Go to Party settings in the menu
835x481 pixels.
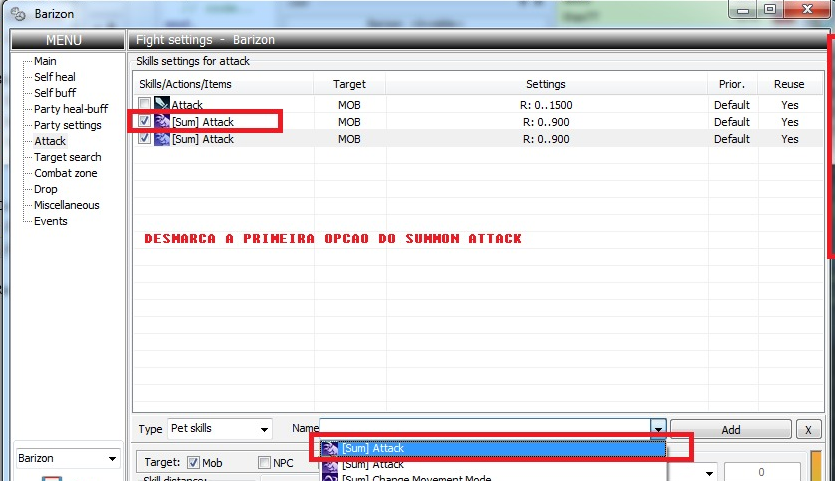[67, 125]
